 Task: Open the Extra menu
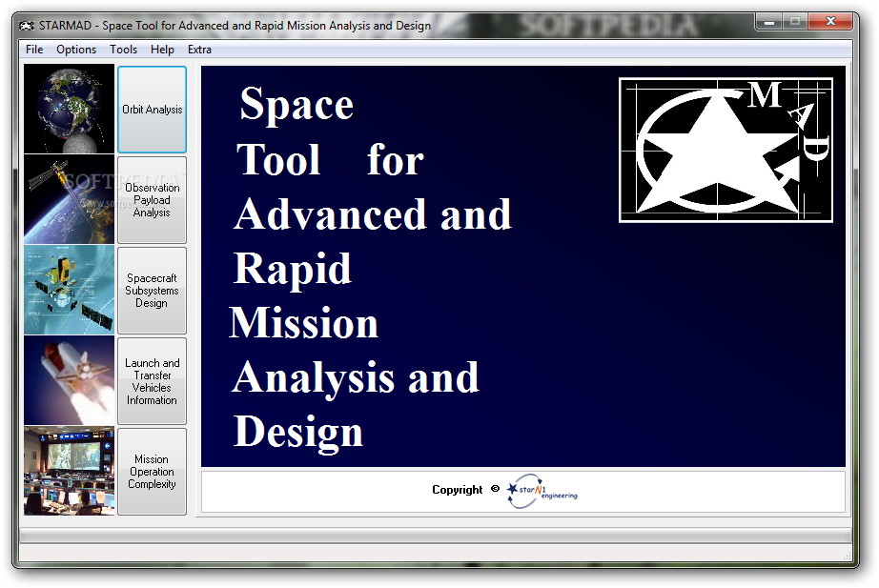pos(199,50)
